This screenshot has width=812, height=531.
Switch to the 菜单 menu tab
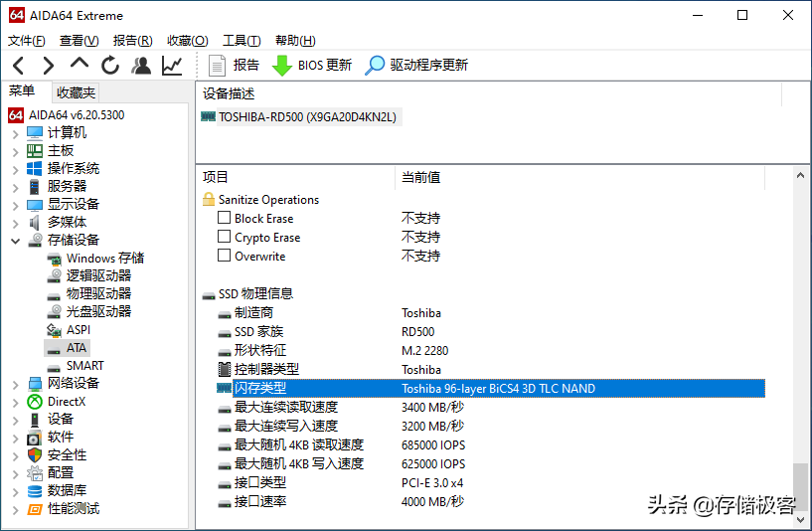[x=22, y=91]
